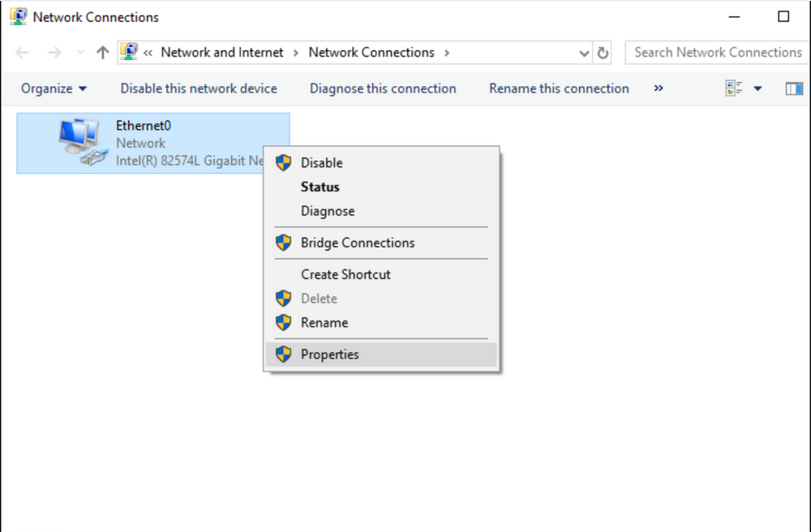The image size is (811, 532).
Task: Click Rename in the context menu
Action: (324, 322)
